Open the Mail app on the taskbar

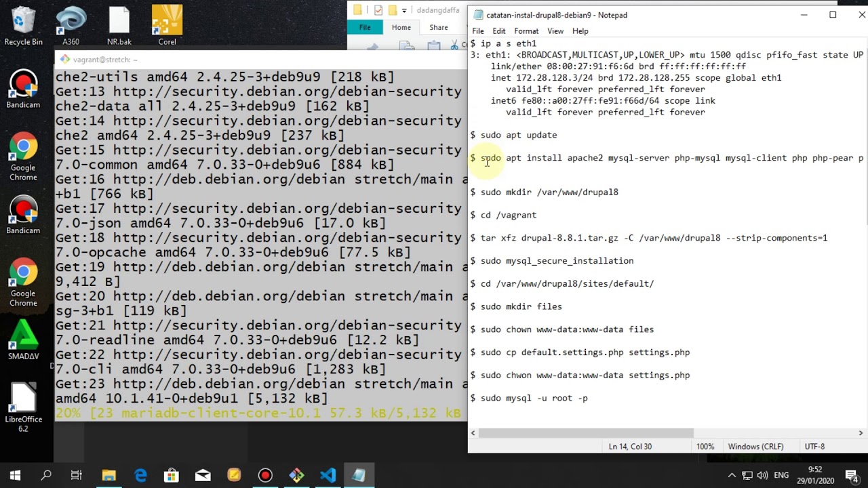[203, 476]
